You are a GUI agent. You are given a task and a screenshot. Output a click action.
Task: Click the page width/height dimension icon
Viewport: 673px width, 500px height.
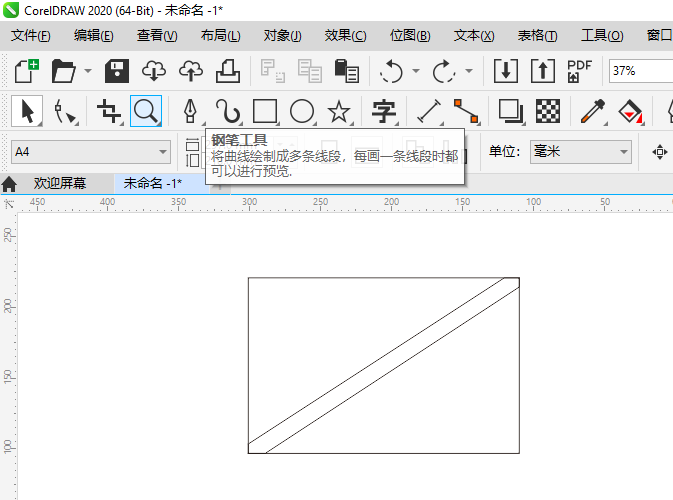tap(192, 152)
